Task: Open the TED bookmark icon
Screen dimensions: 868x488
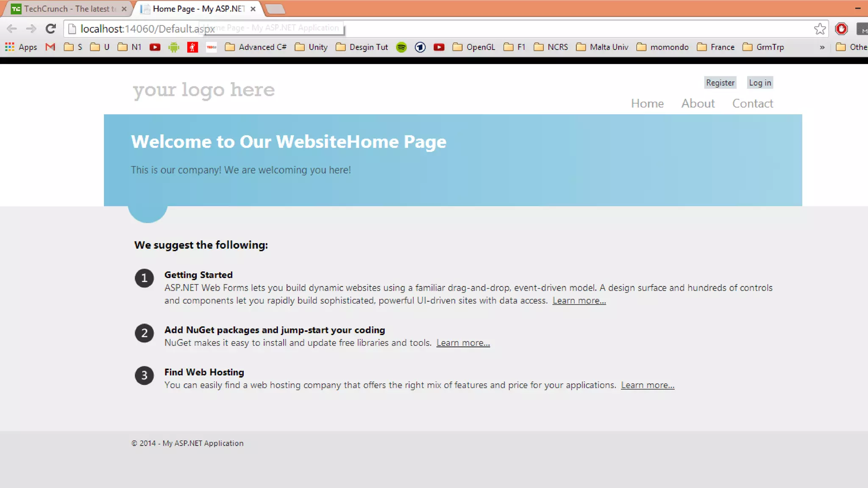Action: pos(211,47)
